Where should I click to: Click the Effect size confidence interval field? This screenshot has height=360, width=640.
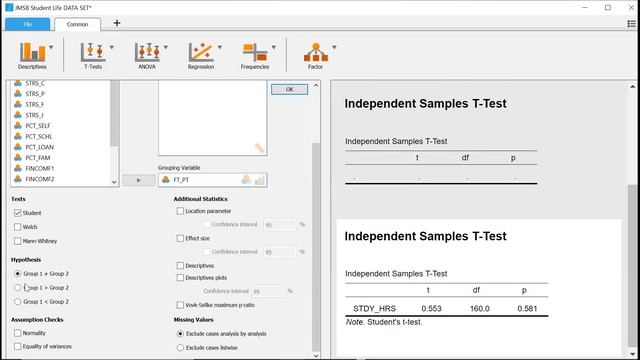click(280, 252)
